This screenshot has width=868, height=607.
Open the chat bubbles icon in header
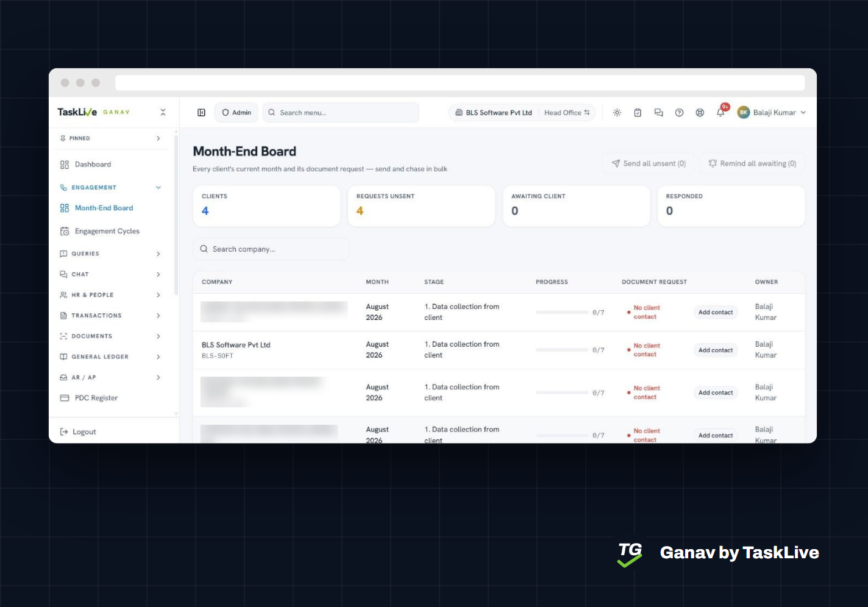click(658, 113)
